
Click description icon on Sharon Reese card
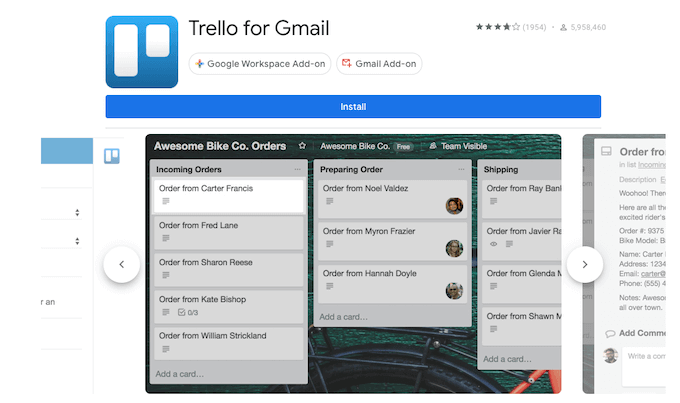tap(166, 275)
